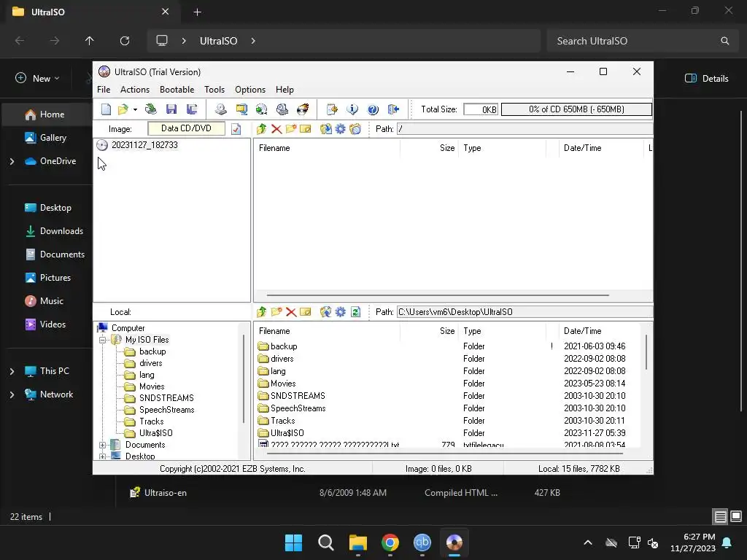
Task: Click the Explorer Refresh button
Action: [x=125, y=41]
